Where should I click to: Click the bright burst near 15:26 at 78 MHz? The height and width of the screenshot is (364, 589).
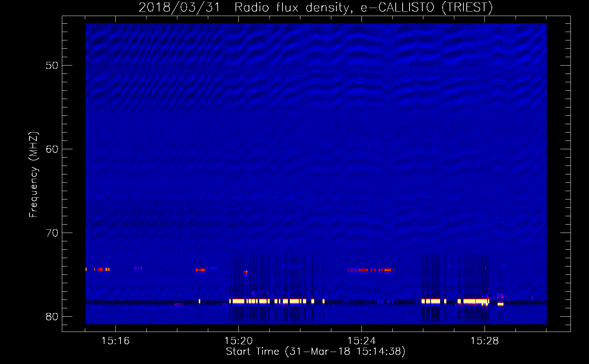pyautogui.click(x=431, y=301)
